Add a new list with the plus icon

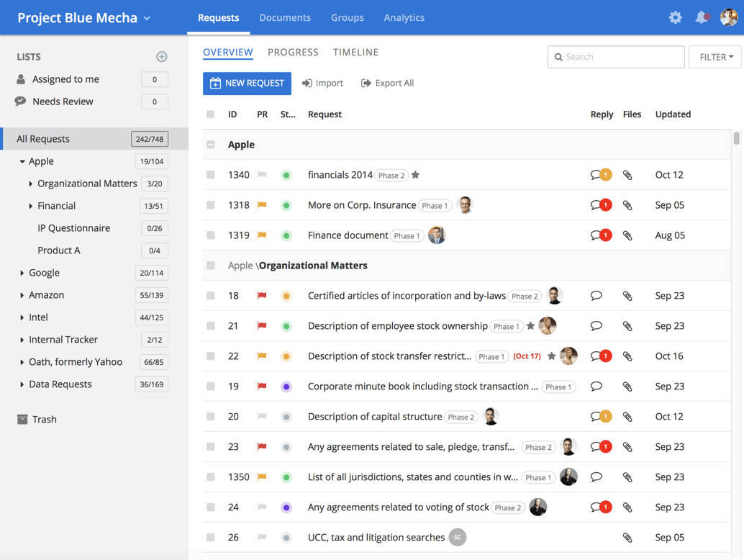point(161,56)
